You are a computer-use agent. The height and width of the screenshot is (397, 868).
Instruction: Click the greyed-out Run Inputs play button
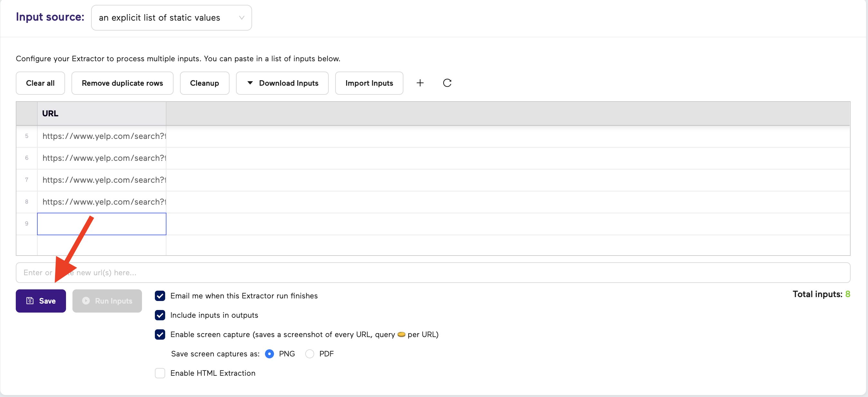click(107, 301)
